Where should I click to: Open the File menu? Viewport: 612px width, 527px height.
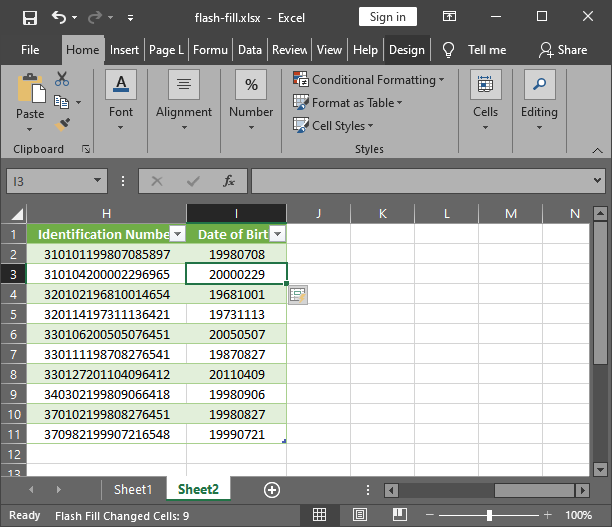pos(30,50)
